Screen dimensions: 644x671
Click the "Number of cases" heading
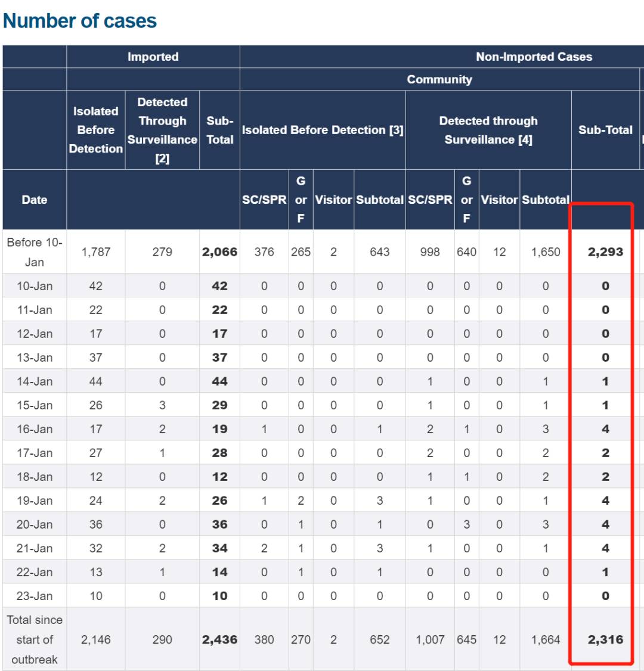pyautogui.click(x=80, y=21)
